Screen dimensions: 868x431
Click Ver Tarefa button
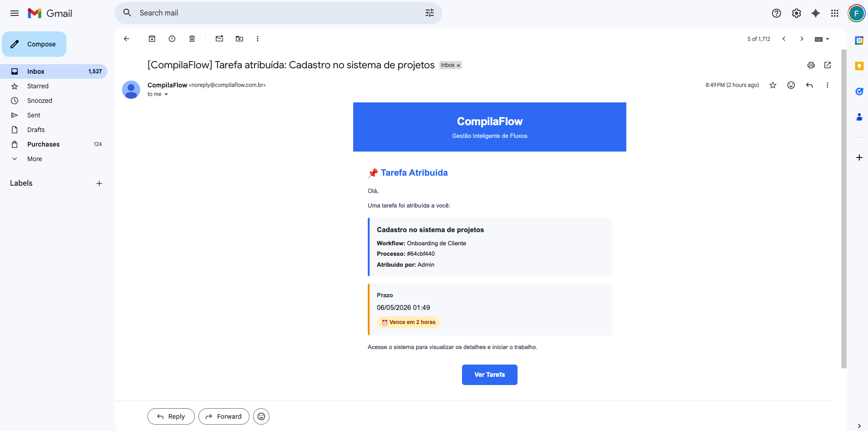[x=489, y=375]
